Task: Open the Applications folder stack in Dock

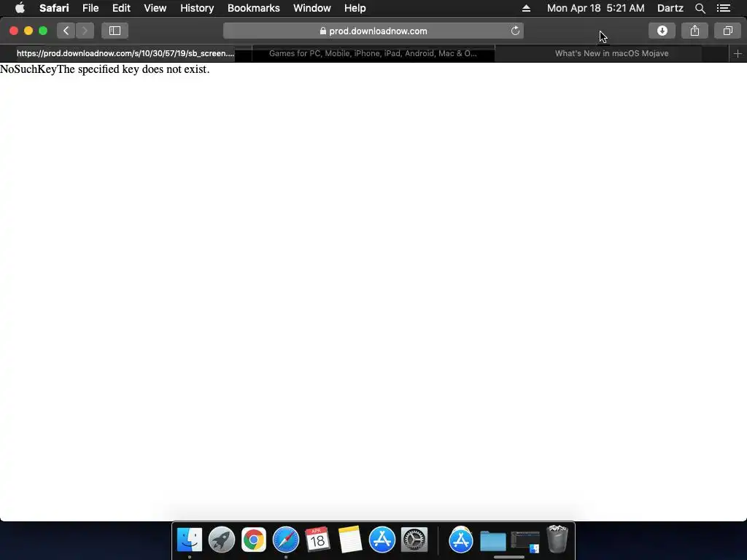Action: coord(461,540)
